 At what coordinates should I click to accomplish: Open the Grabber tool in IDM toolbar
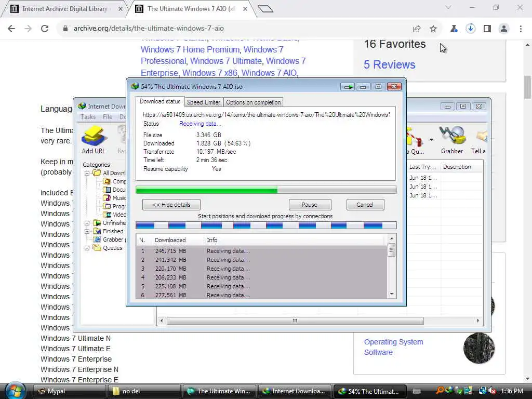tap(452, 140)
